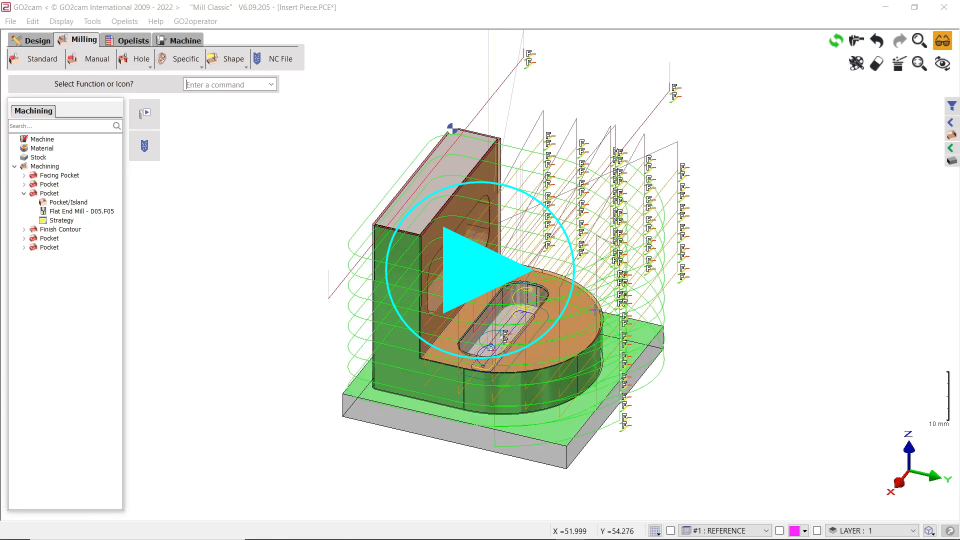Expand the Facing Pocket tree node
The width and height of the screenshot is (960, 540).
24,175
